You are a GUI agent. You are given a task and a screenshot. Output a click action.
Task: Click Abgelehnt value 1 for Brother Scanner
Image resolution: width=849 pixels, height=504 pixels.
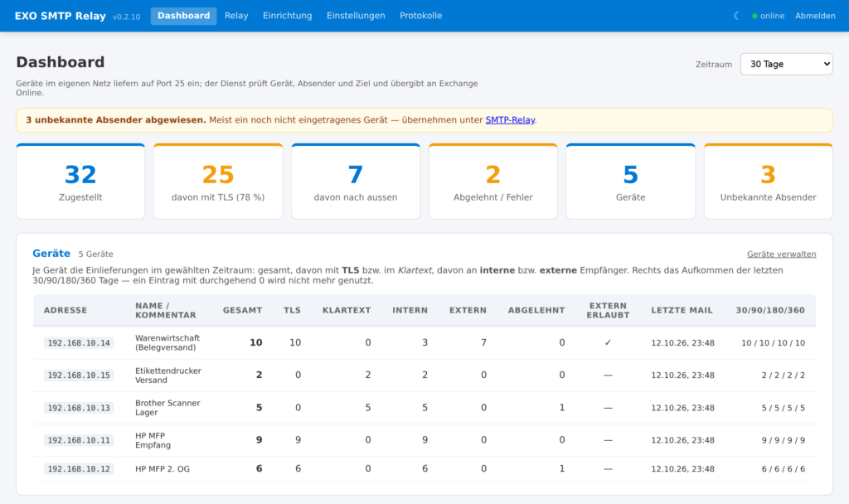tap(562, 408)
